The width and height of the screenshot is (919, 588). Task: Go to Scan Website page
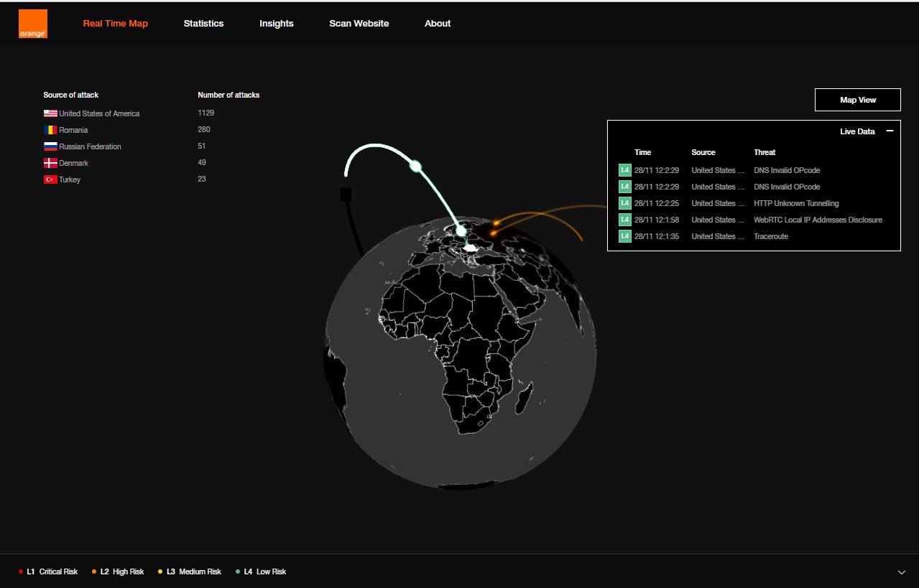tap(359, 24)
